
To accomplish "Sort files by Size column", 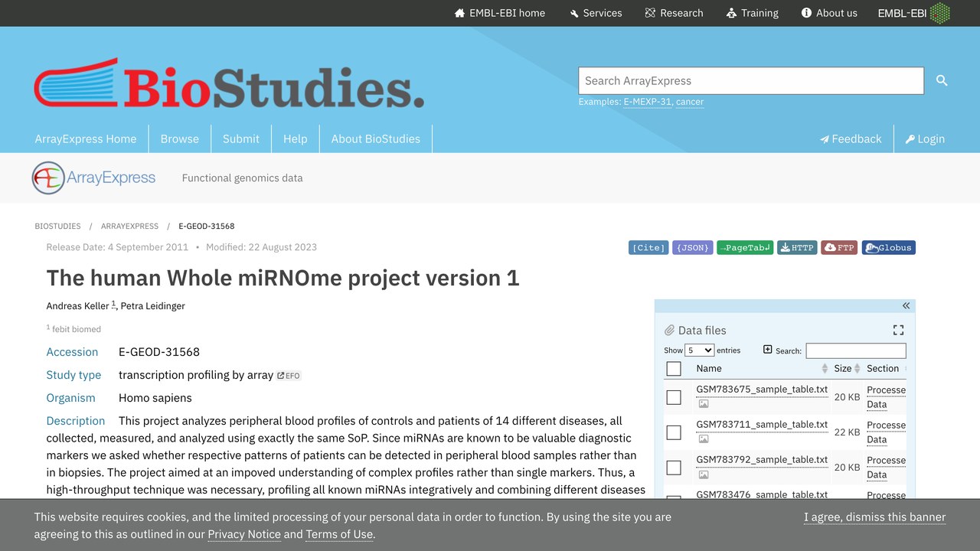I will (x=847, y=368).
